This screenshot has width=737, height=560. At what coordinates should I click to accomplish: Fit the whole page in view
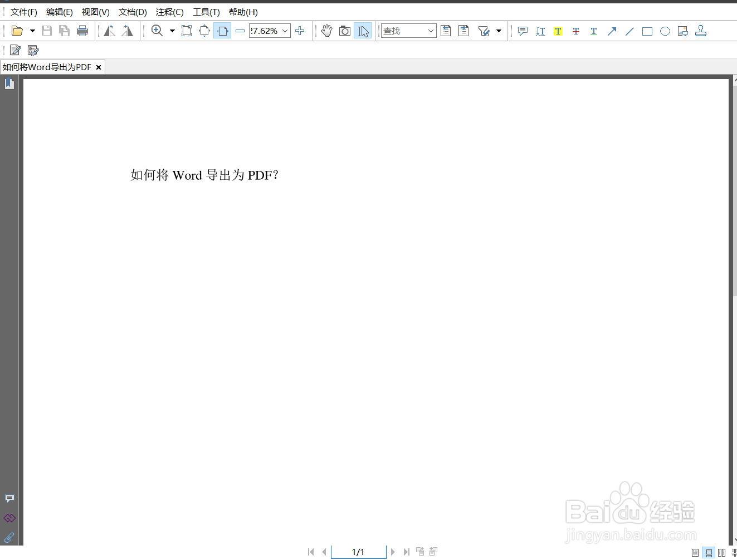click(x=204, y=31)
